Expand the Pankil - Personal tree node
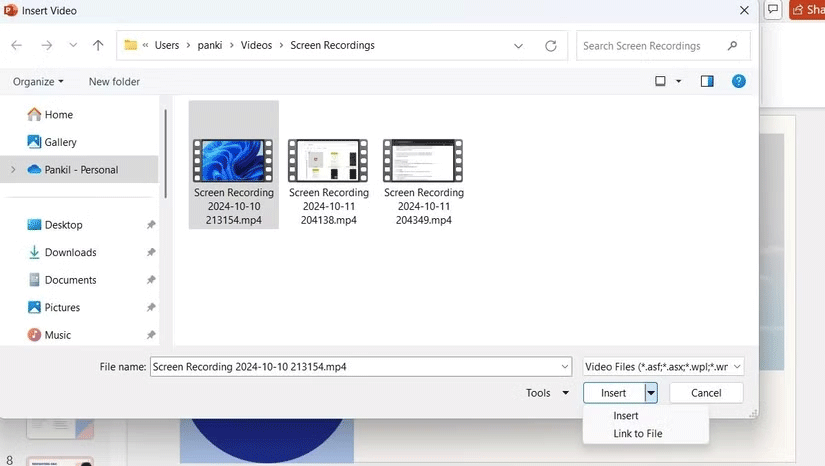This screenshot has width=825, height=466. [x=13, y=170]
